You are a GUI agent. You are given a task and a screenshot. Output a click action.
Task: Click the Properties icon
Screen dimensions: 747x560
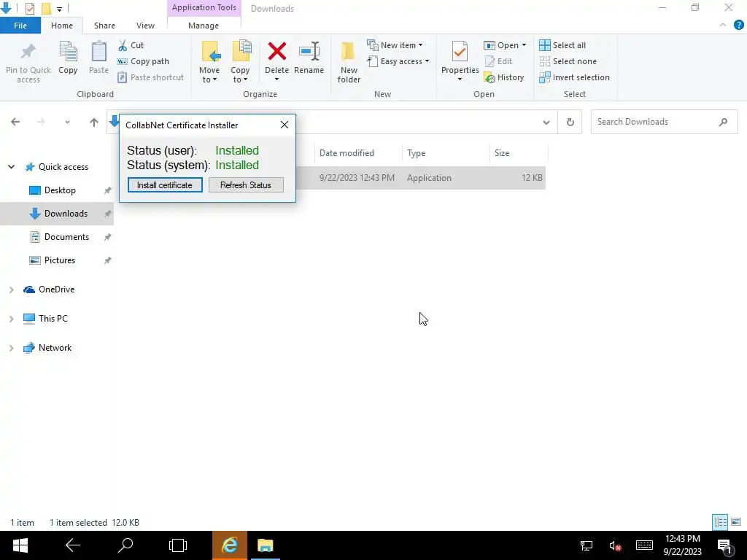(460, 52)
